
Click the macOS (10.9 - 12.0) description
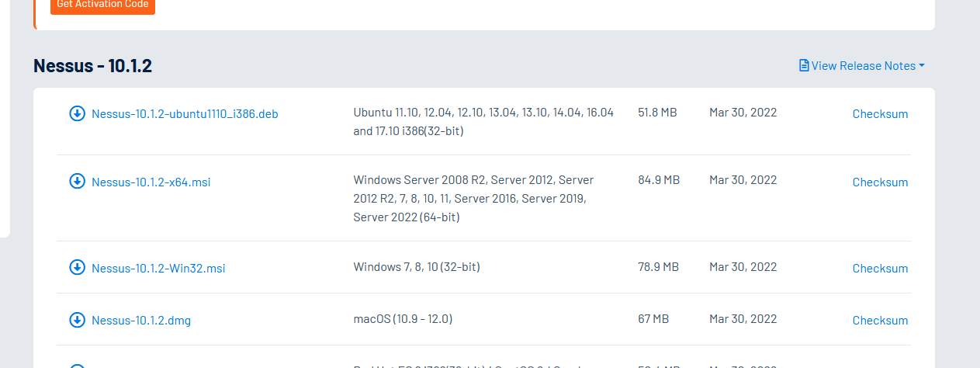click(403, 319)
